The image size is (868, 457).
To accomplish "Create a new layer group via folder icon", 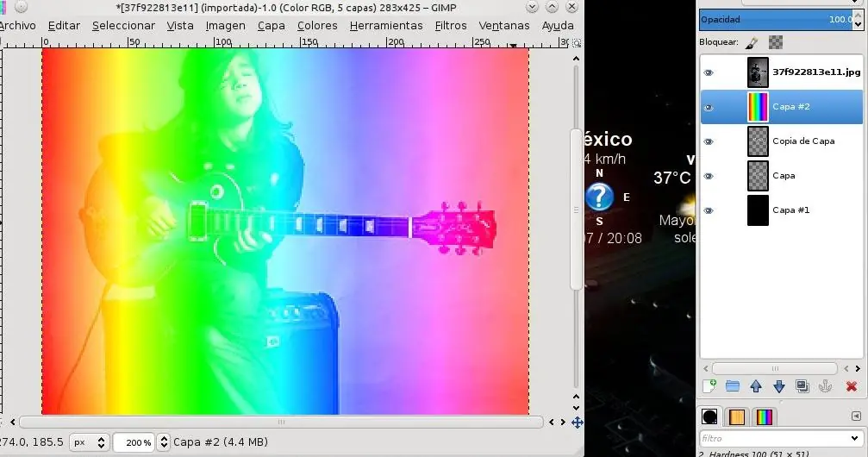I will [x=733, y=386].
